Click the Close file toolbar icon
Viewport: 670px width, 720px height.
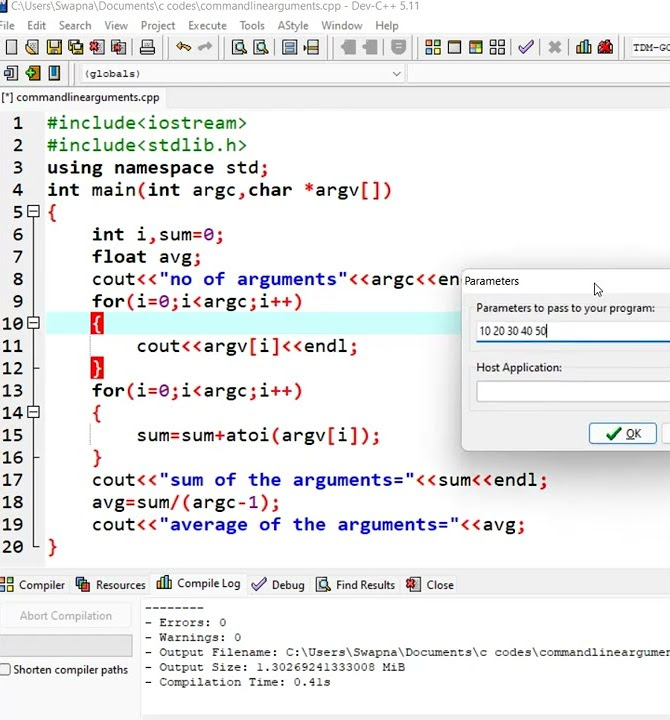[x=97, y=47]
